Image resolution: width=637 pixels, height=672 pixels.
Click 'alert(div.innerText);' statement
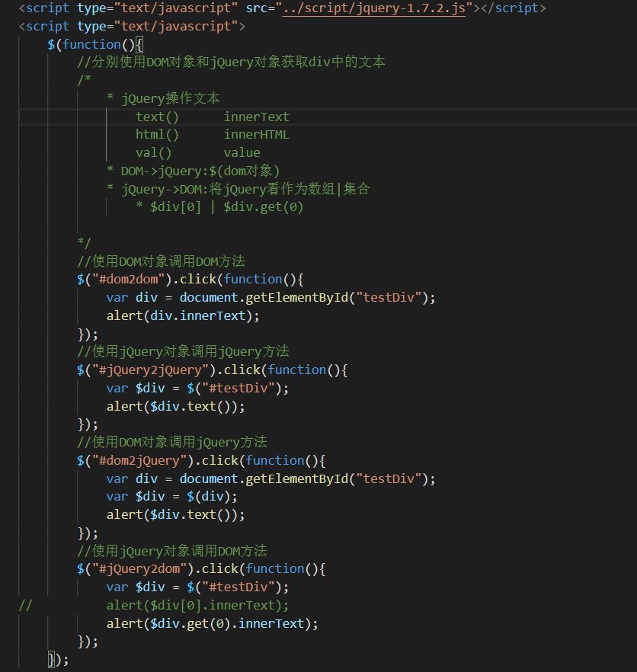point(183,316)
